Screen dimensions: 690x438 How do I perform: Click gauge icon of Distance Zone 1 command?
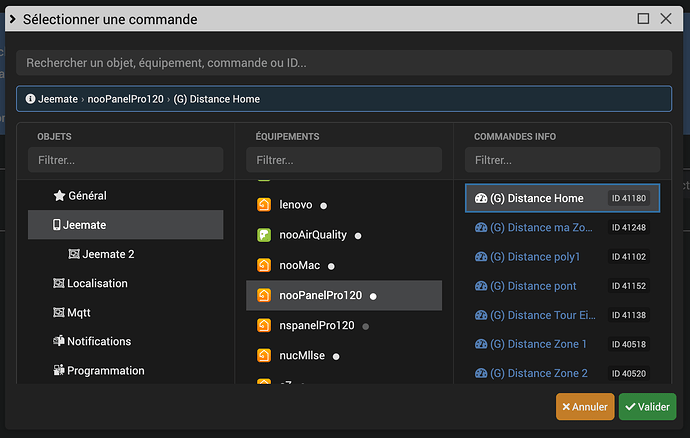point(481,344)
